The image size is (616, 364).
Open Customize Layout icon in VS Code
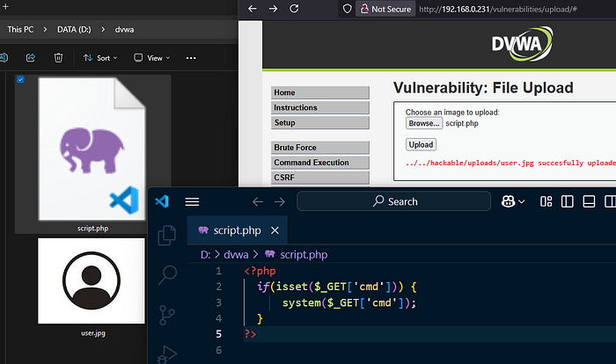coord(546,201)
